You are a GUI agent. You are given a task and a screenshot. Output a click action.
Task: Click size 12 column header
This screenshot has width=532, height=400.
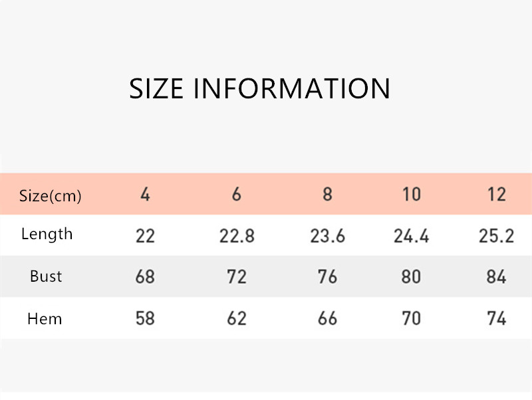point(496,195)
